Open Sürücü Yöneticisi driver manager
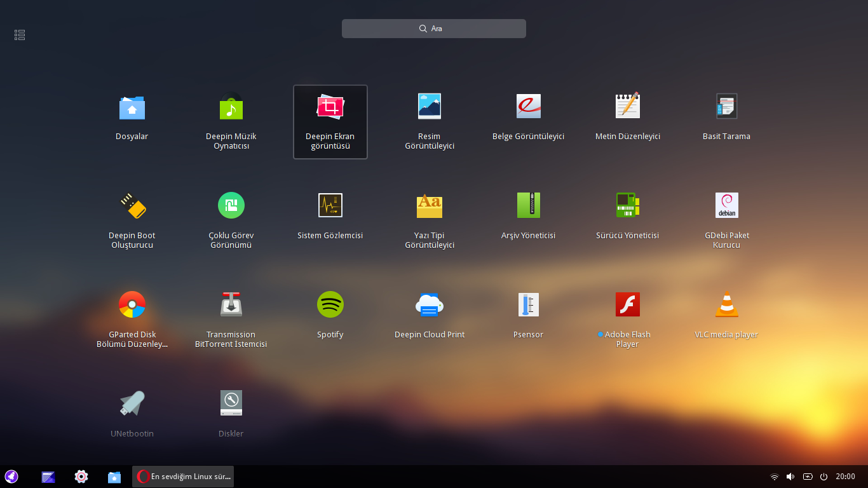This screenshot has width=868, height=488. 628,206
